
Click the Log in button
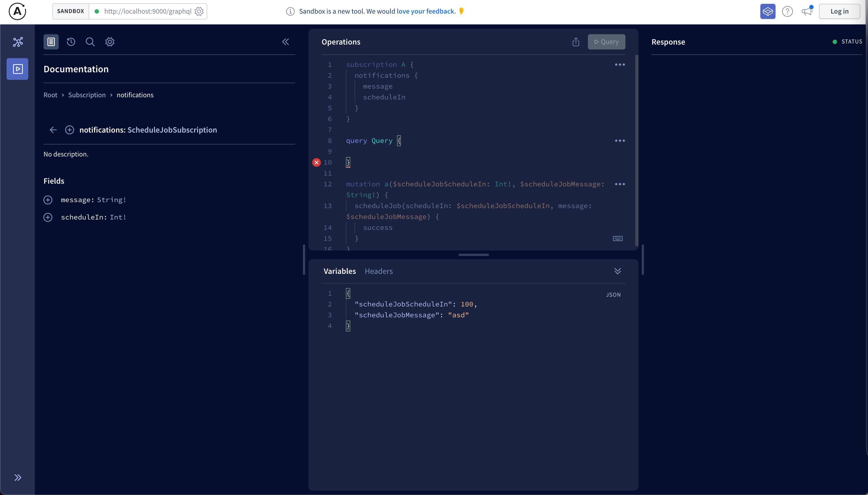(x=839, y=11)
